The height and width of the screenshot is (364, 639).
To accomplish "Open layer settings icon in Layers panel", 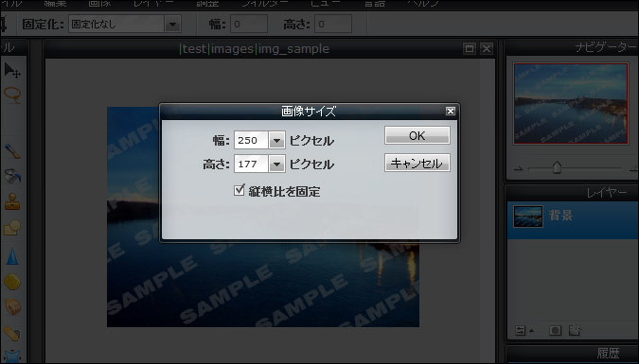I will tap(521, 331).
